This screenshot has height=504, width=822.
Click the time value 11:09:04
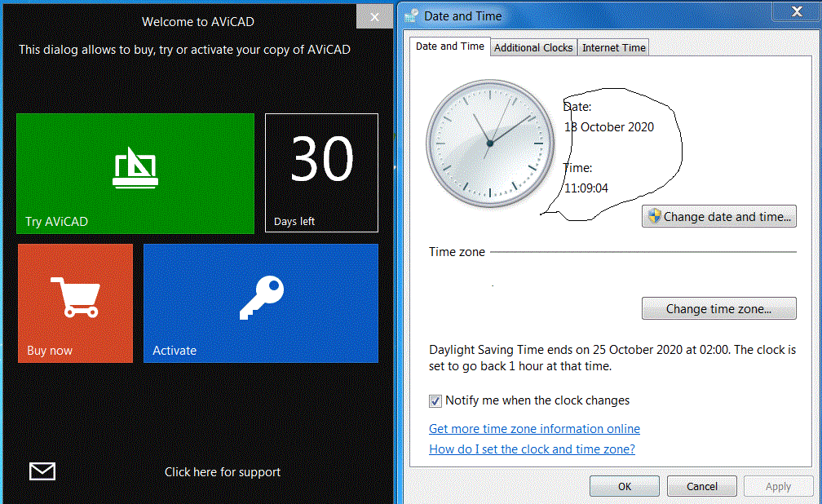pos(586,188)
